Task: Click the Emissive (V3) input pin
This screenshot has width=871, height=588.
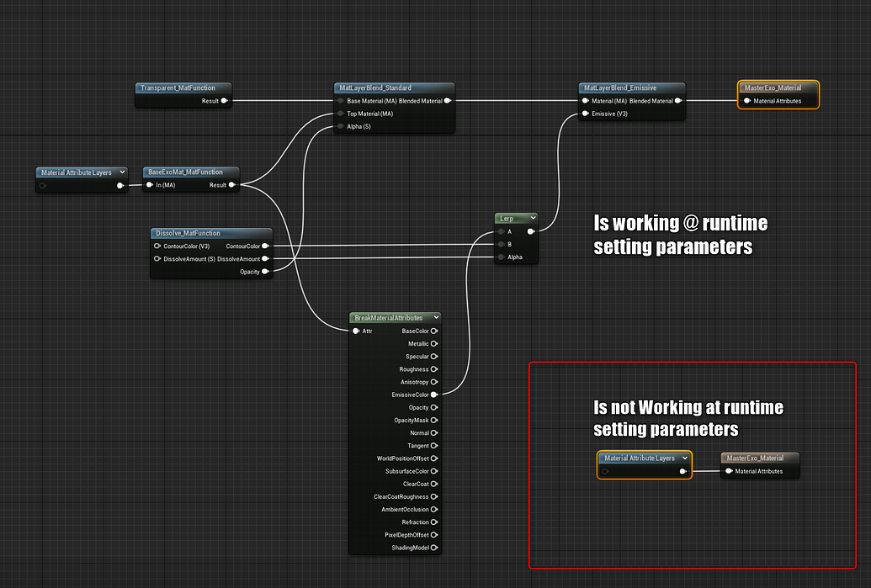Action: click(x=584, y=114)
